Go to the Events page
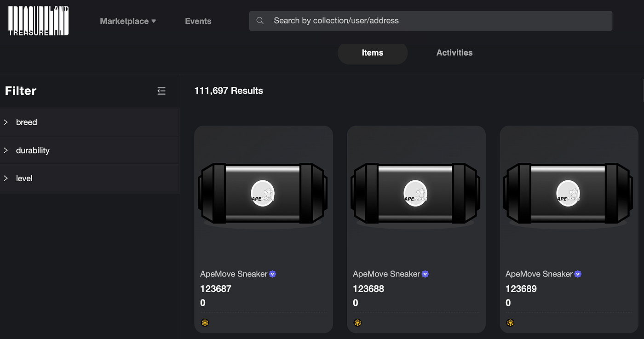 198,21
